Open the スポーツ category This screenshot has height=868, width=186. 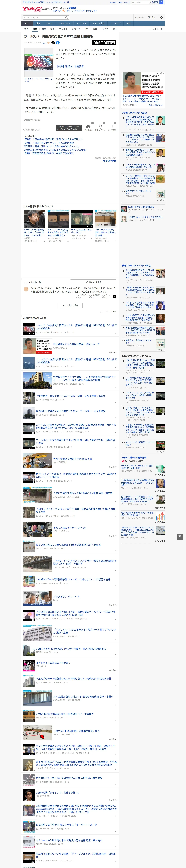(76, 29)
